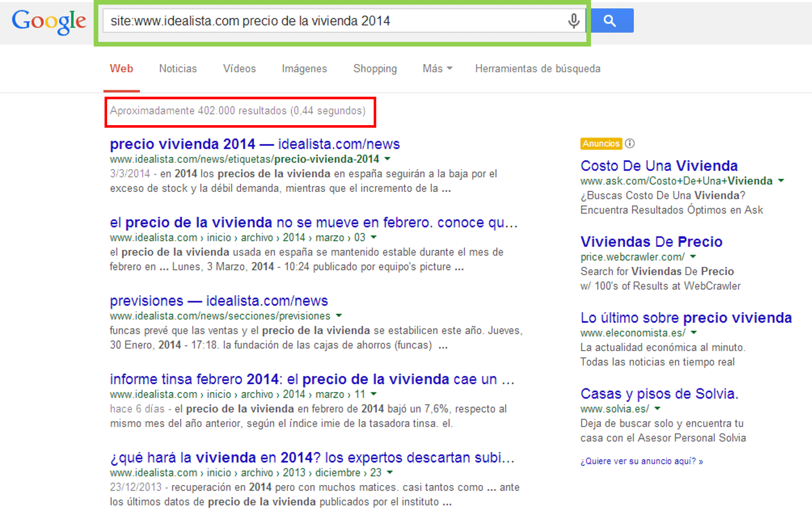
Task: Click the 'Aproximadamente 402.000 resultados' text
Action: pos(238,111)
